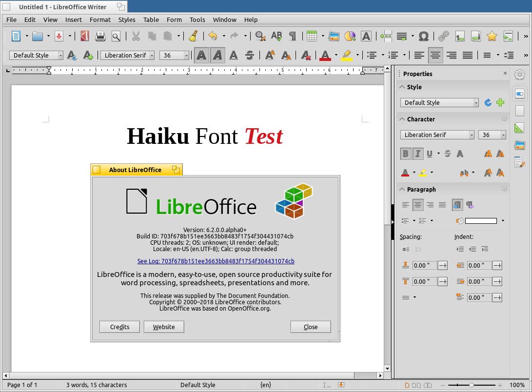This screenshot has height=392, width=532.
Task: Open Sidebar Settings gear icon
Action: (x=520, y=74)
